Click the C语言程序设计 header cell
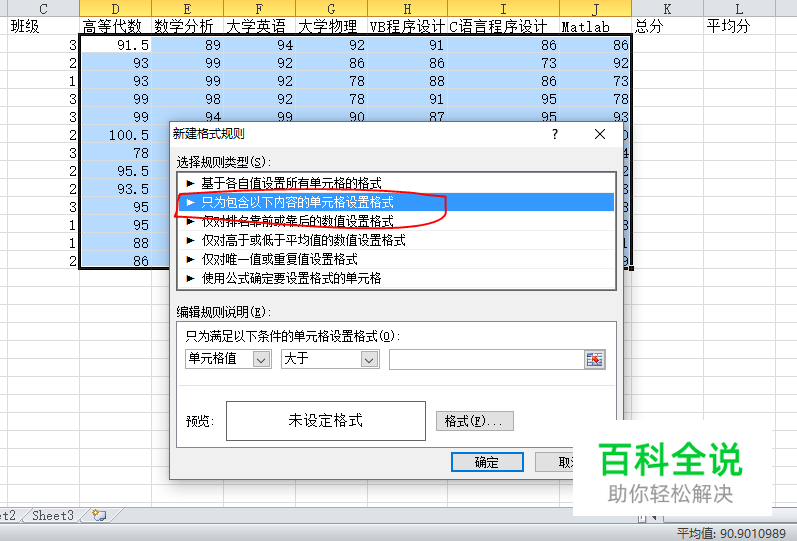This screenshot has width=797, height=541. (503, 26)
